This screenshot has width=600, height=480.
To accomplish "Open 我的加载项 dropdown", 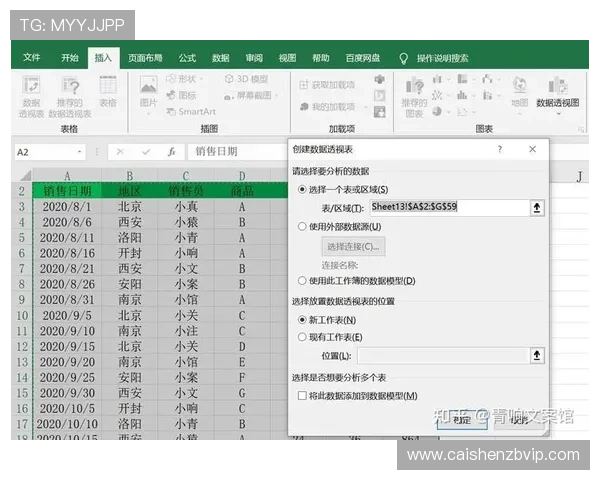I will (333, 106).
